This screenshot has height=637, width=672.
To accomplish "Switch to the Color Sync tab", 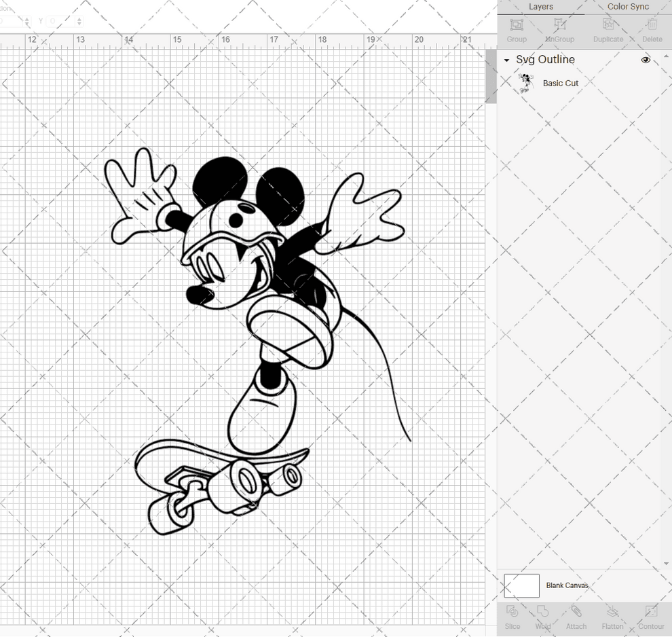I will point(628,7).
